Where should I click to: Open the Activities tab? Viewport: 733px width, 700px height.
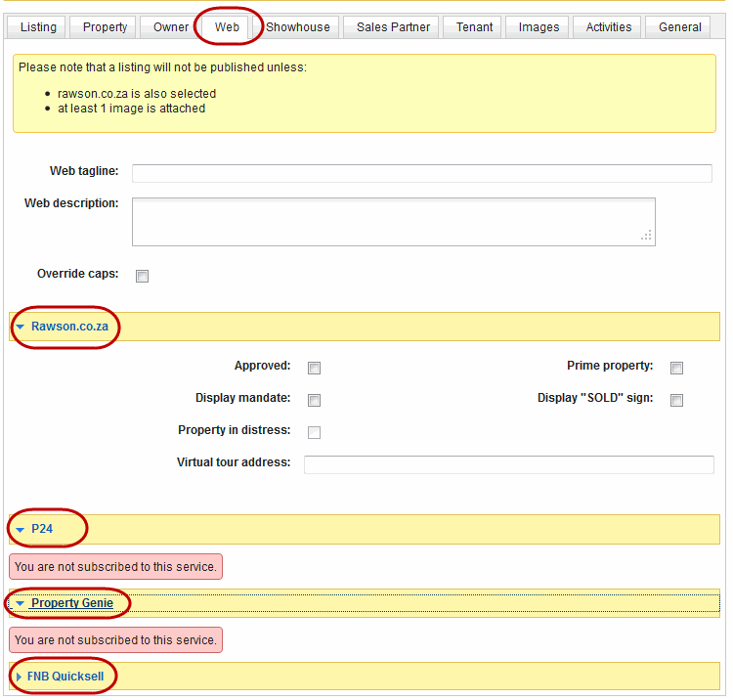pyautogui.click(x=608, y=27)
